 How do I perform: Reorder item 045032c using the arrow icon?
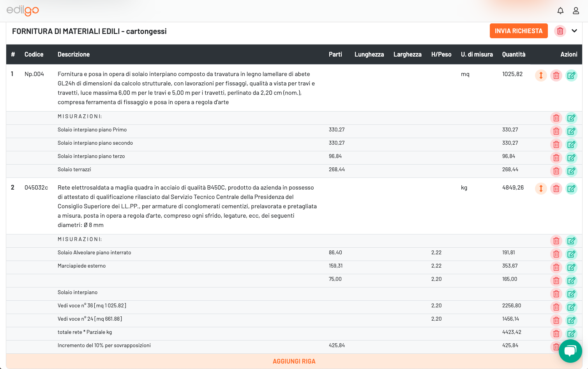coord(541,188)
